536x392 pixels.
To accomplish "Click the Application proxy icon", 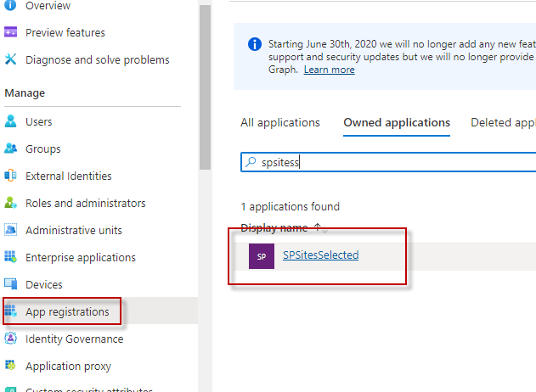I will pyautogui.click(x=11, y=366).
